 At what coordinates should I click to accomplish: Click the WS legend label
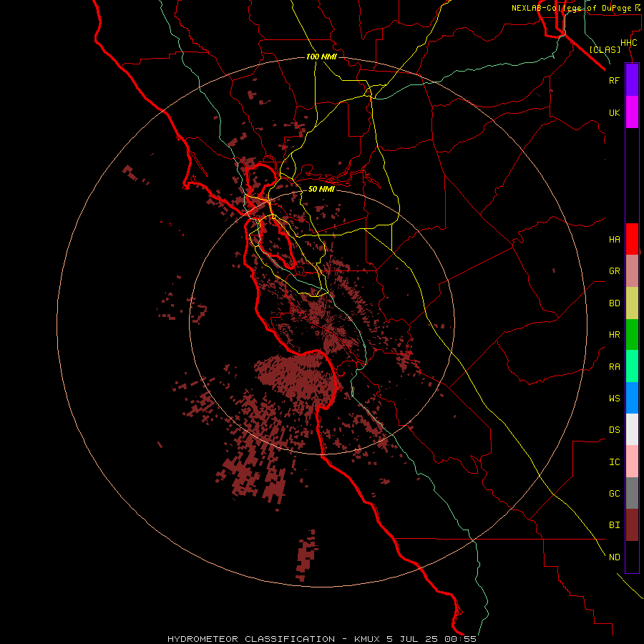[614, 398]
